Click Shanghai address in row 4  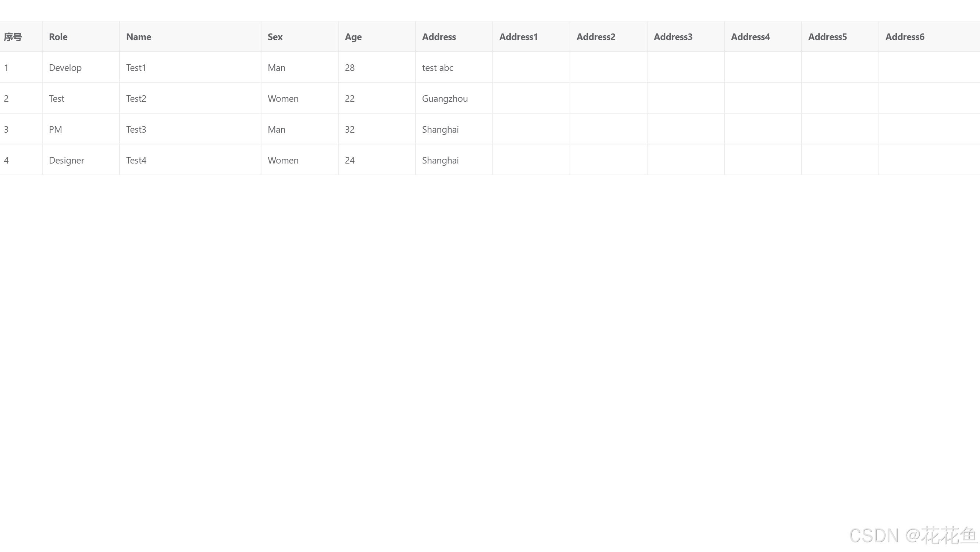(x=440, y=160)
